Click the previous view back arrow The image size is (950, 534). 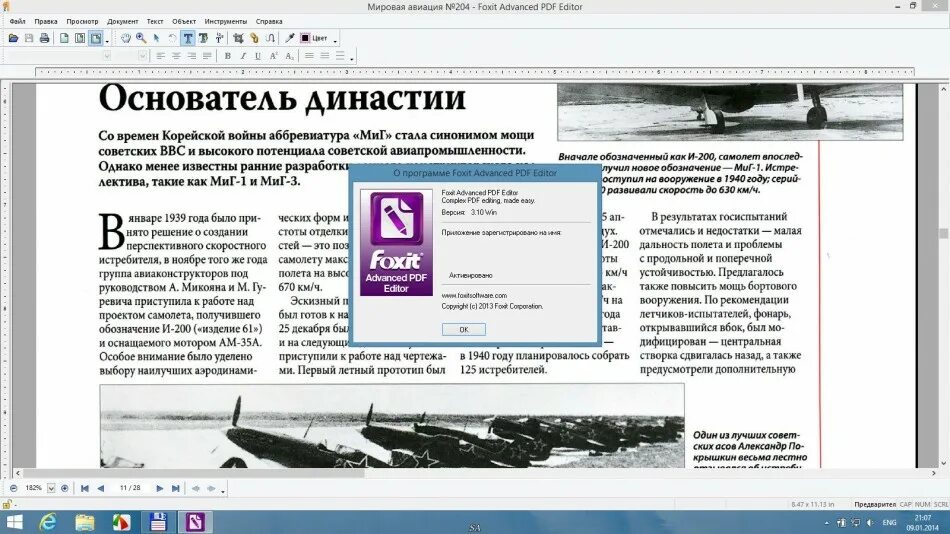[x=195, y=488]
